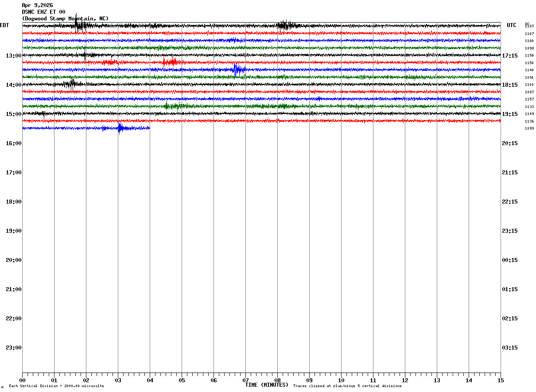This screenshot has height=392, width=536.
Task: Click the '21:00' EDT hour label
Action: tap(14, 289)
